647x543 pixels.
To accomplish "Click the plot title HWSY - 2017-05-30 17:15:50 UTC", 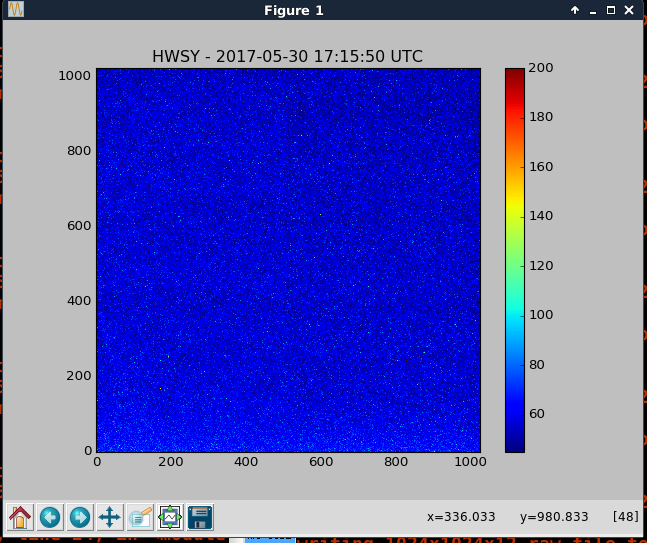I will click(287, 57).
